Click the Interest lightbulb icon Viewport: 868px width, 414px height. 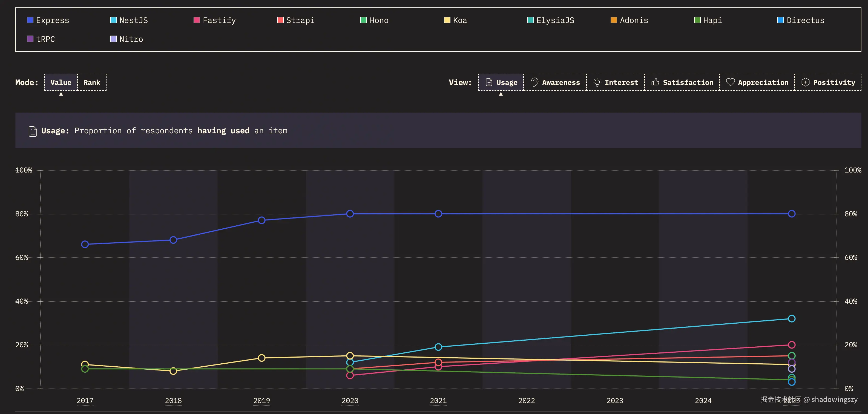(x=597, y=82)
